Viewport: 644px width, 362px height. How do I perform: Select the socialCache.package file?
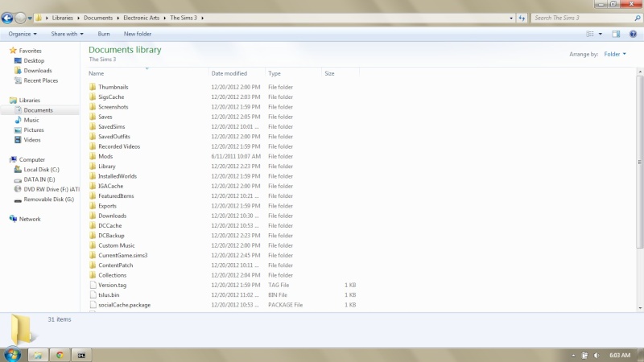(x=125, y=305)
